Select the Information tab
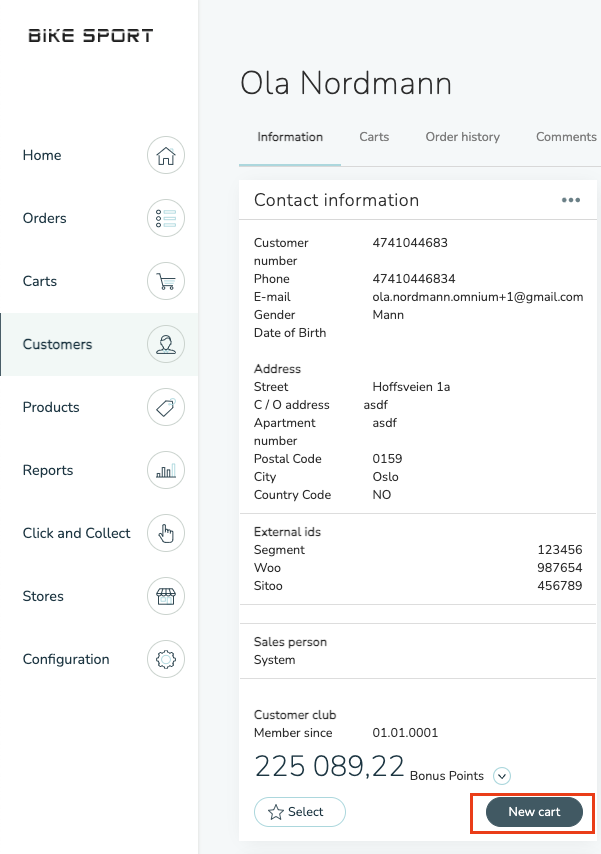 290,137
